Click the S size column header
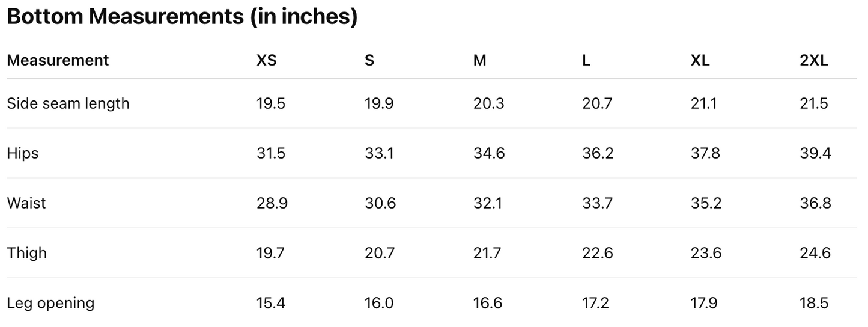The width and height of the screenshot is (868, 327). coord(369,60)
